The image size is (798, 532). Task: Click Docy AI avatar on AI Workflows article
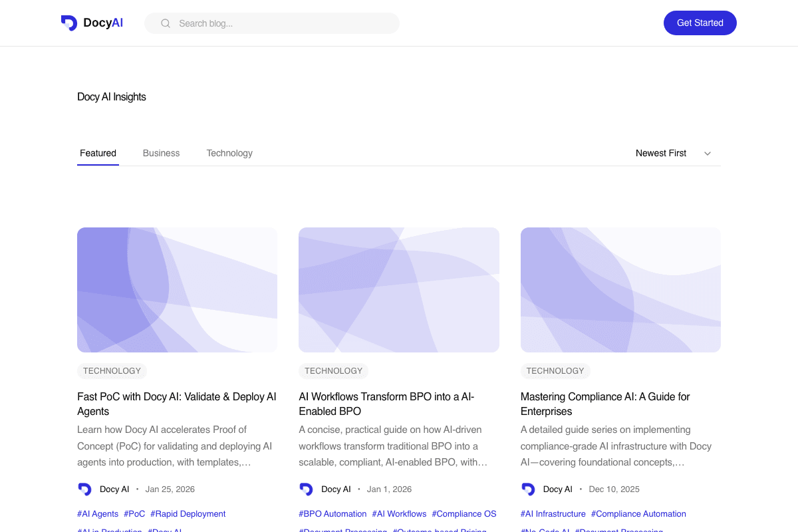point(306,489)
